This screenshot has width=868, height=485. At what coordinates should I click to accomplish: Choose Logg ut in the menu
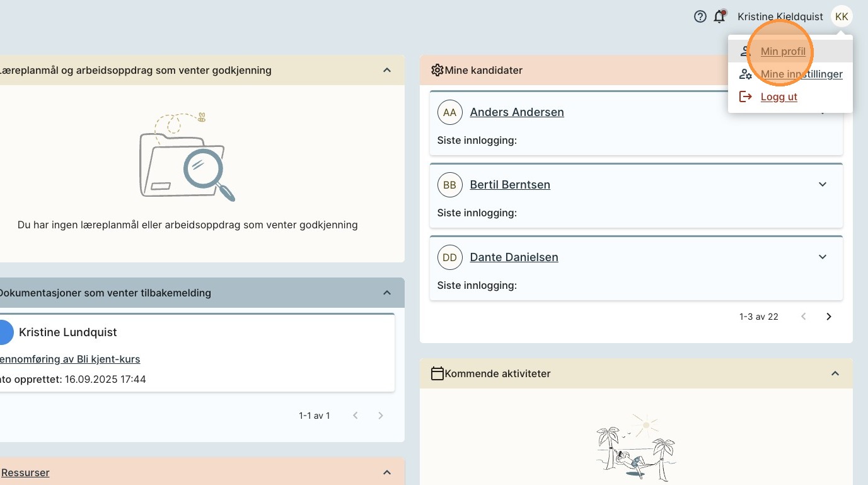[778, 97]
